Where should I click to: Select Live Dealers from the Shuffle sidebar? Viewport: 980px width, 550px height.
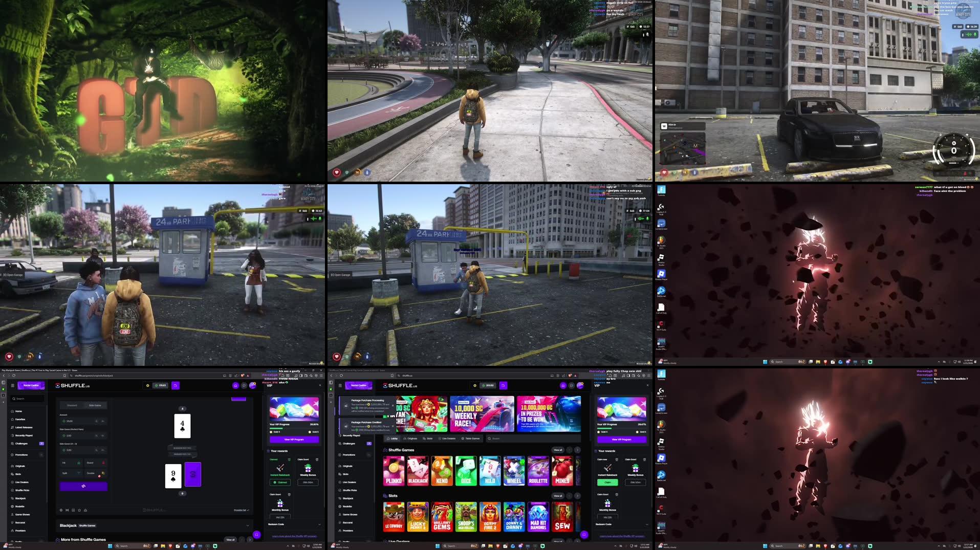20,482
